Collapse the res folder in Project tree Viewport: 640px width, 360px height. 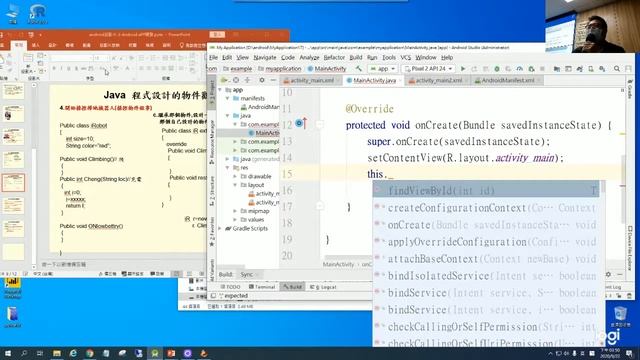tap(228, 168)
